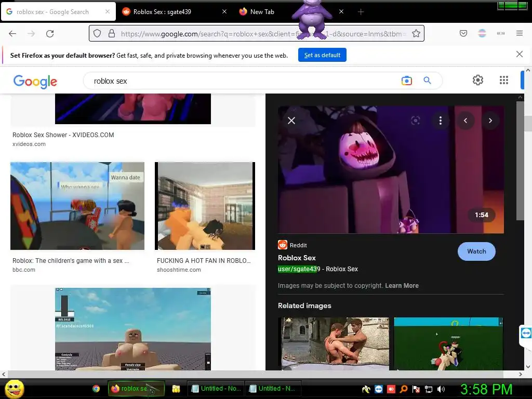Click the Watch button
Image resolution: width=532 pixels, height=399 pixels.
476,251
